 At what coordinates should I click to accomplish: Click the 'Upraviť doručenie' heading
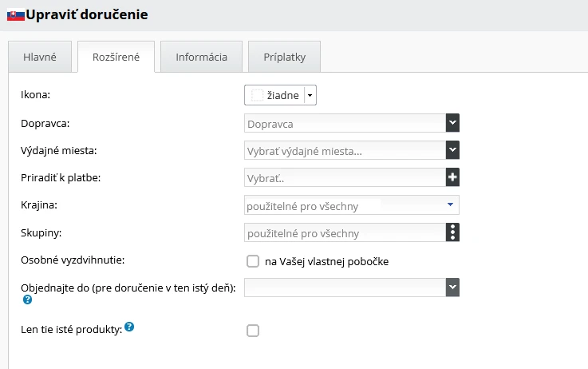click(87, 14)
